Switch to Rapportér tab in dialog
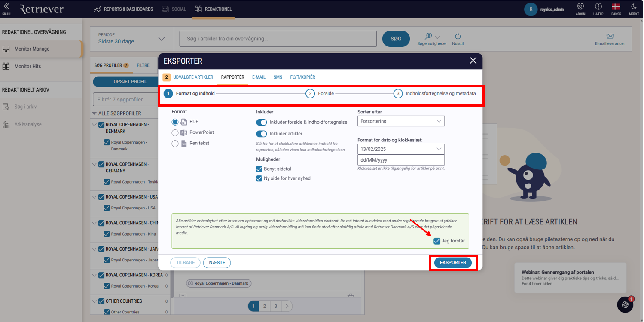The height and width of the screenshot is (322, 644). click(232, 77)
